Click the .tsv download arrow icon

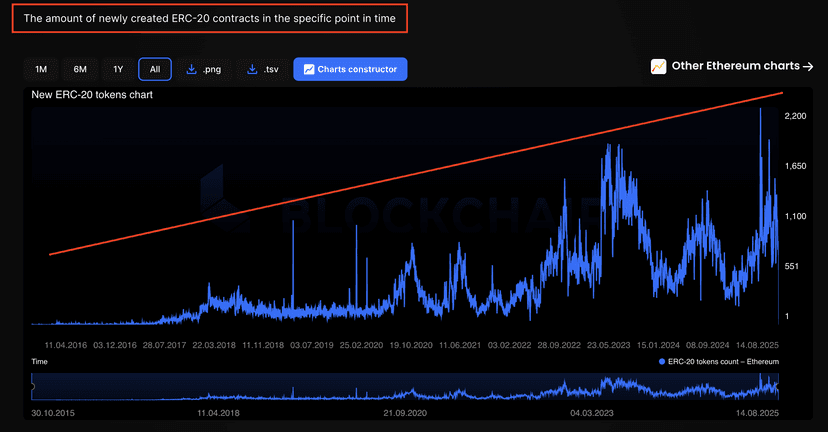coord(252,69)
